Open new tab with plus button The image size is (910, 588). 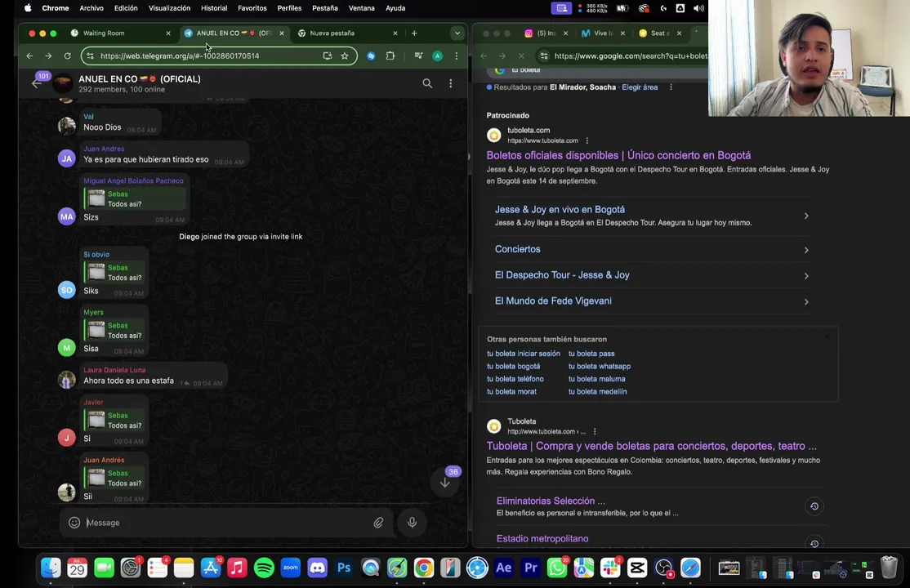(414, 33)
